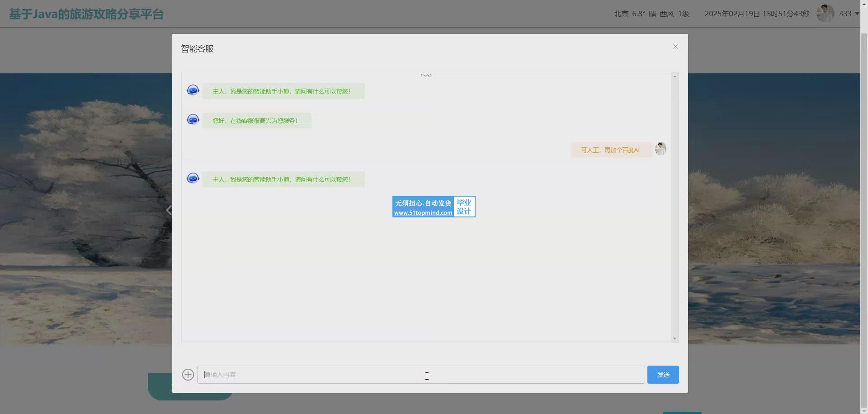Click robot avatar beside 在线客服很高兴为您服务 message

[193, 120]
